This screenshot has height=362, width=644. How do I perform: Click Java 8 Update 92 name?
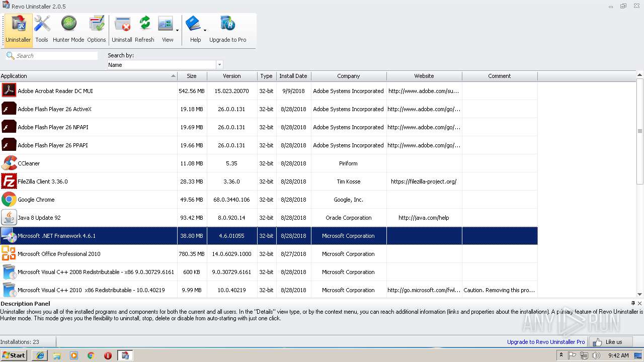[x=39, y=218]
